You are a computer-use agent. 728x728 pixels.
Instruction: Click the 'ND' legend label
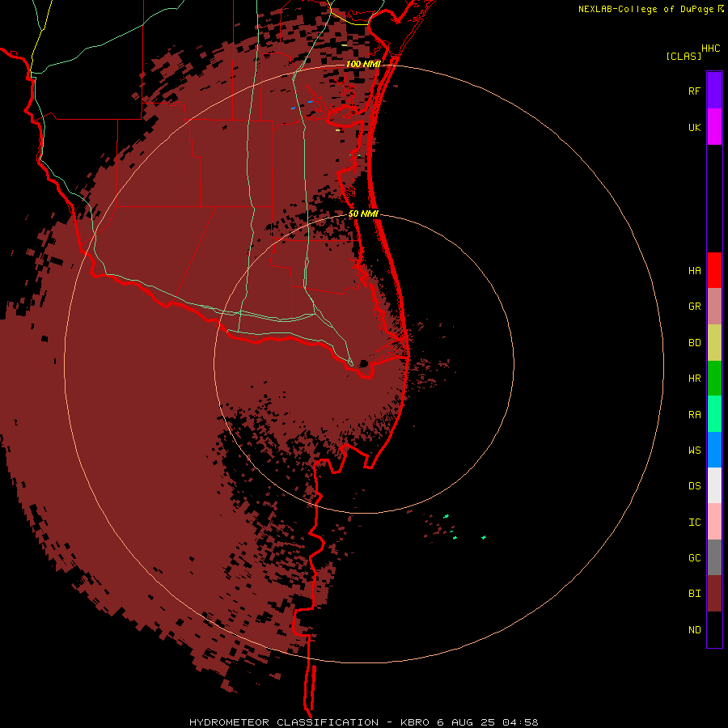tap(694, 630)
